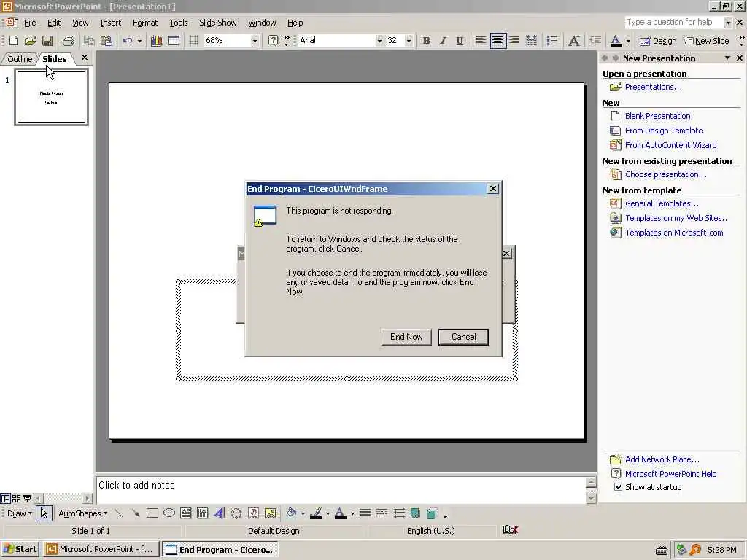Click the Blank Presentation link

tap(657, 116)
